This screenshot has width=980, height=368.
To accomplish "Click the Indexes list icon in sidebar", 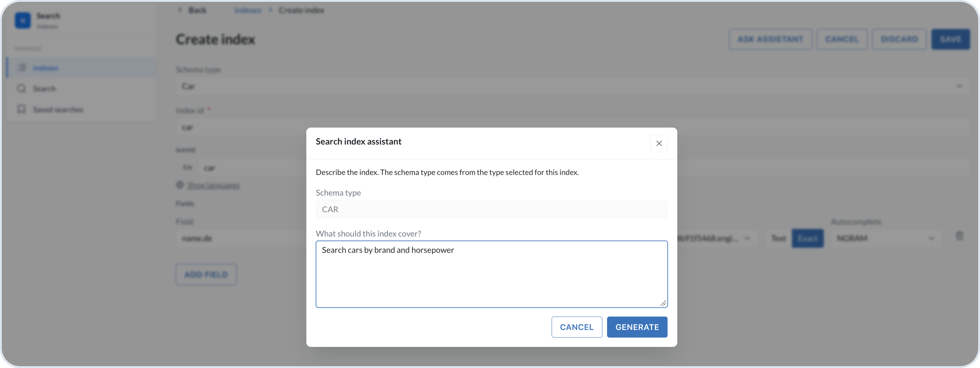I will (x=22, y=68).
